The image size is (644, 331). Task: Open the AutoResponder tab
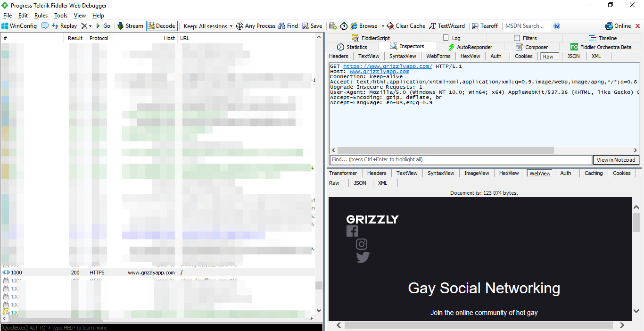470,47
